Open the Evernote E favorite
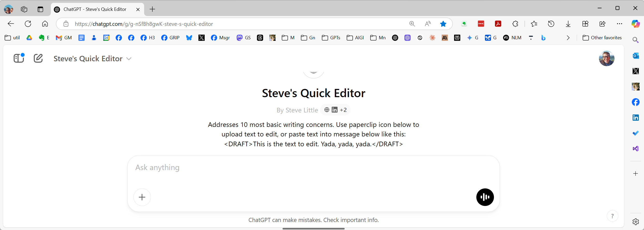This screenshot has width=644, height=230. click(x=44, y=38)
